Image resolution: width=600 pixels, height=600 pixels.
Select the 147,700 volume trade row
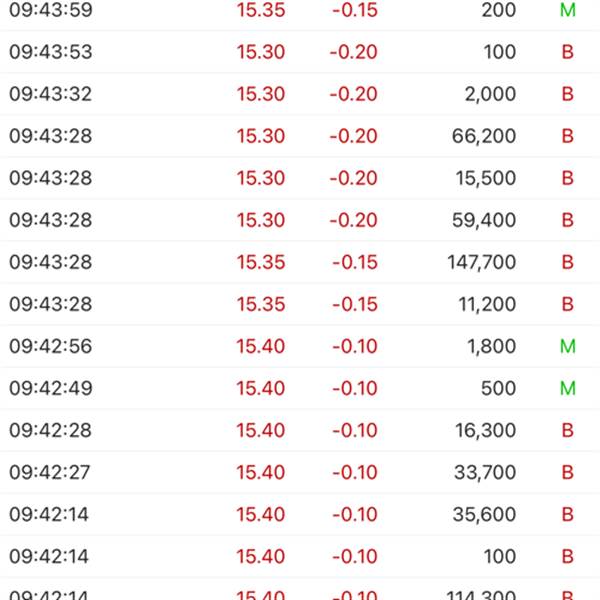[300, 262]
